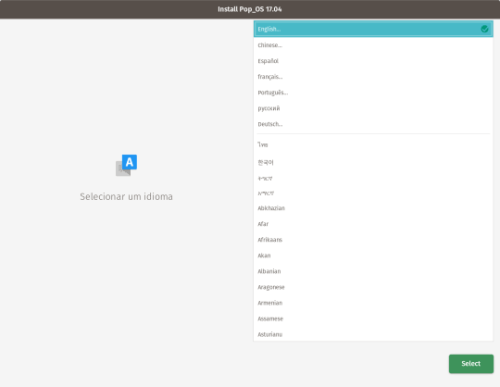This screenshot has height=387, width=500.
Task: Choose the English language row
Action: [x=373, y=29]
